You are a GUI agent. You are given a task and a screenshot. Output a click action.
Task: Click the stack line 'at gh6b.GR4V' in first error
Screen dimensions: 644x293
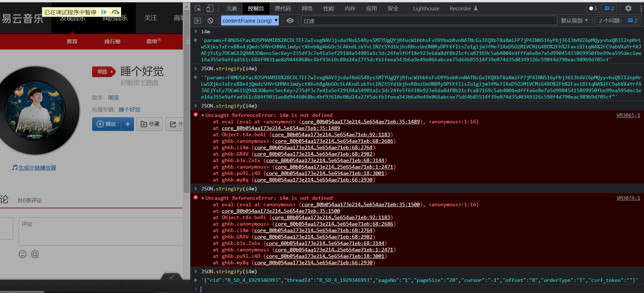coord(294,154)
